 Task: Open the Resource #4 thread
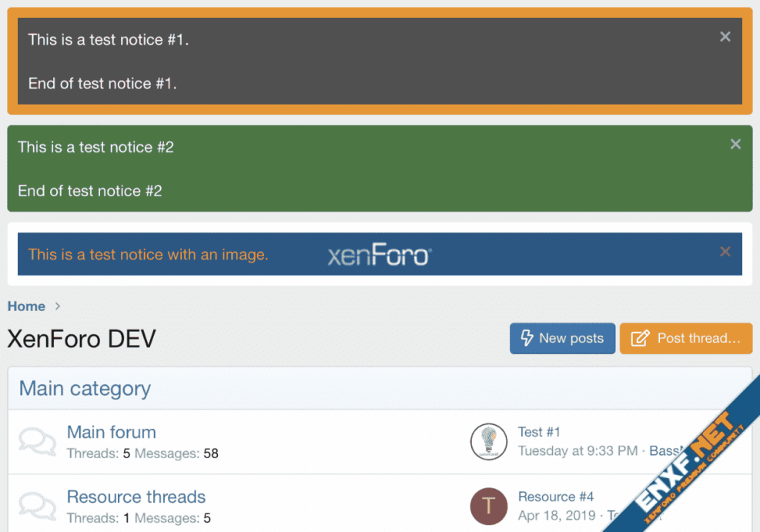(x=555, y=497)
